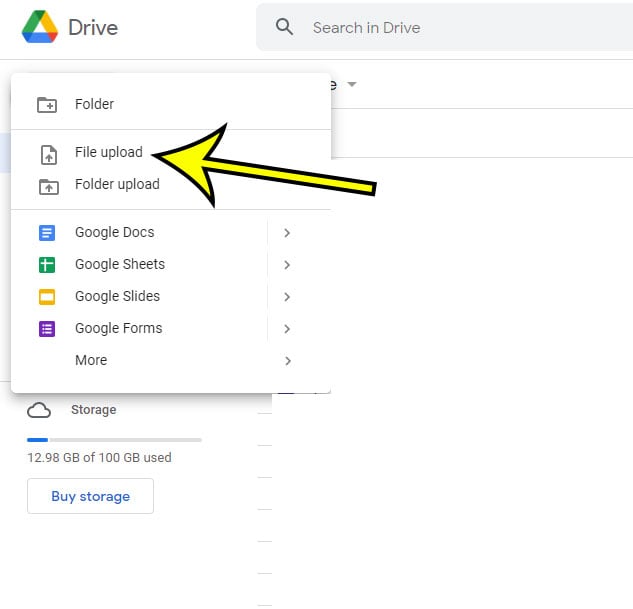Click the Drive title text
633x609 pixels.
click(x=93, y=27)
